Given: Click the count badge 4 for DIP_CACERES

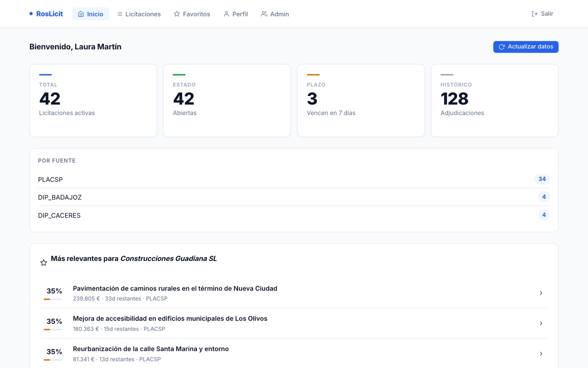Looking at the screenshot, I should click(x=544, y=215).
